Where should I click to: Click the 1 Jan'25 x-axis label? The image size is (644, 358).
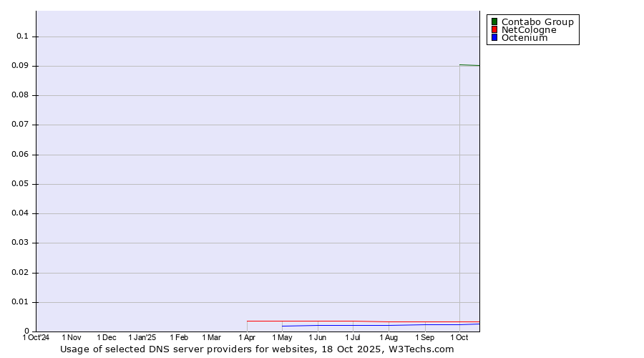tap(142, 337)
